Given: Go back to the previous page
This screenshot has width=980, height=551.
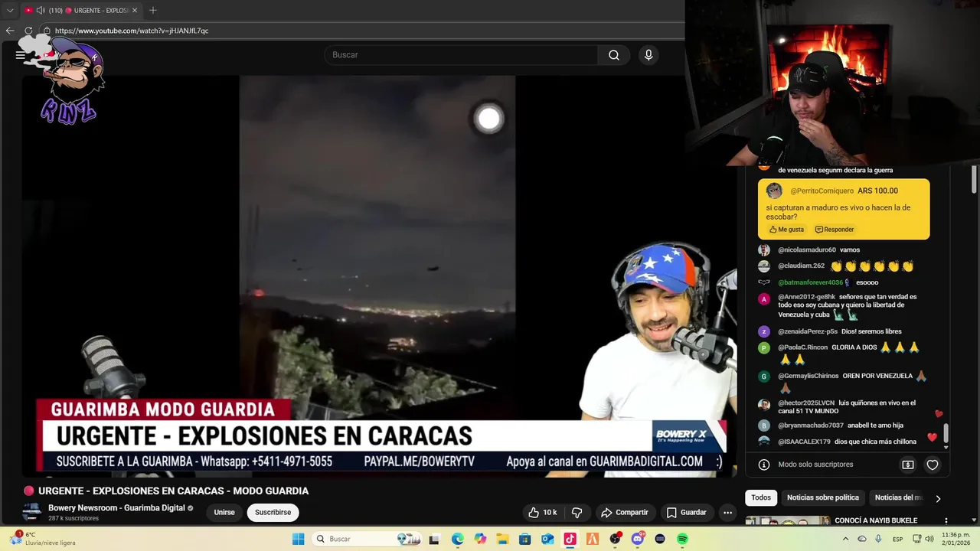Looking at the screenshot, I should pos(10,31).
